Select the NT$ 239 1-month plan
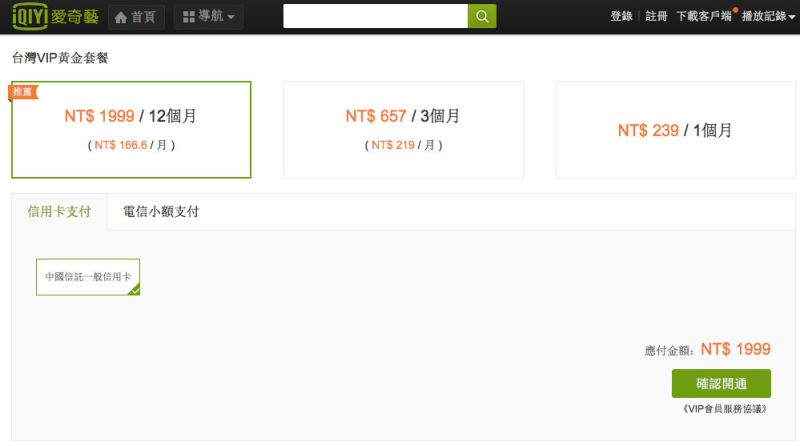 tap(676, 130)
